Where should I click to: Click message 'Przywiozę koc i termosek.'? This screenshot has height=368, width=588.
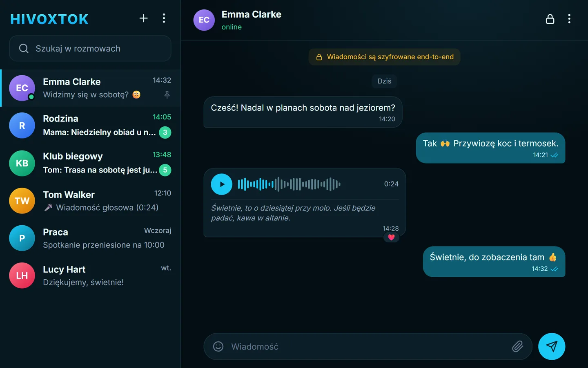point(490,148)
